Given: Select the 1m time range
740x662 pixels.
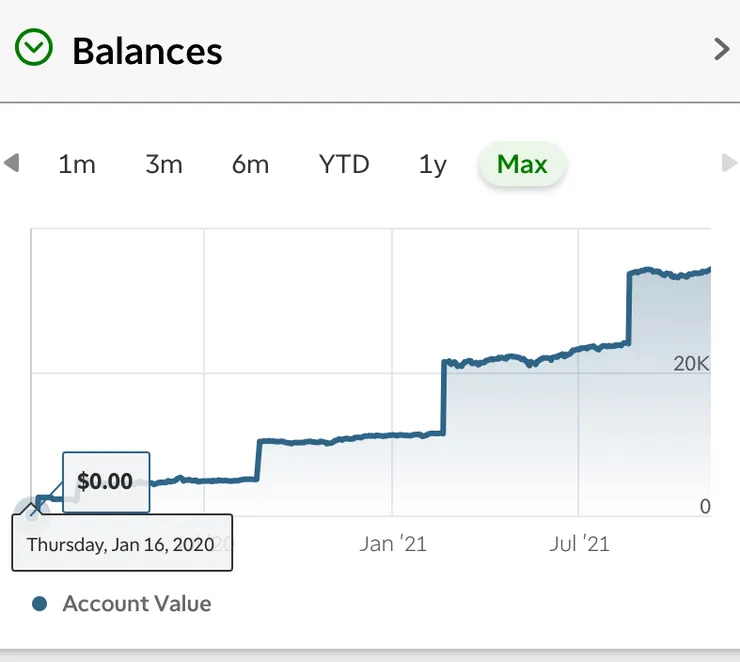Looking at the screenshot, I should [x=77, y=164].
